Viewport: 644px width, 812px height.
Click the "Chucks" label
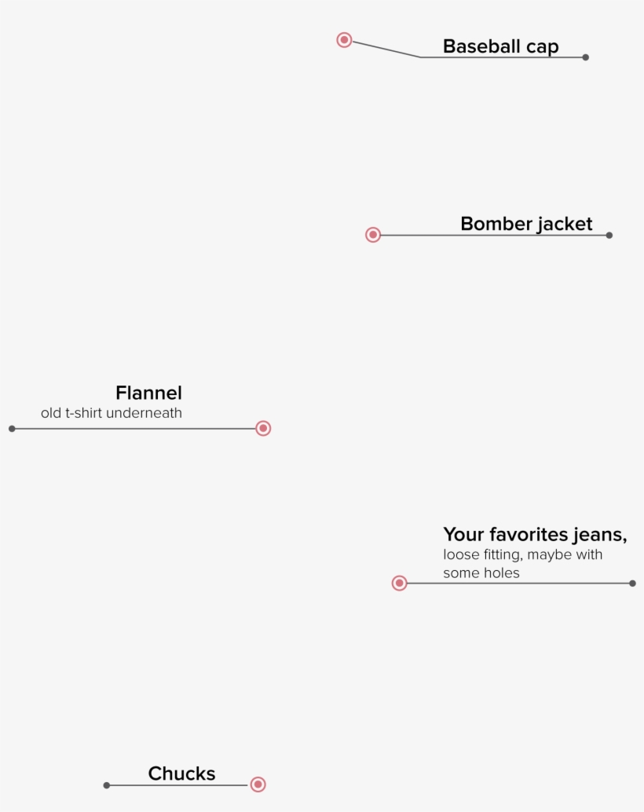pos(181,774)
